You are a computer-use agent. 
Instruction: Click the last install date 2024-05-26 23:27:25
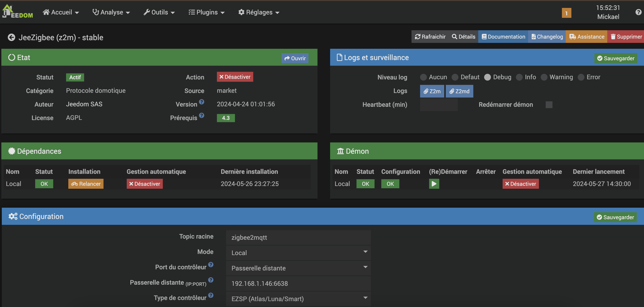pos(249,184)
